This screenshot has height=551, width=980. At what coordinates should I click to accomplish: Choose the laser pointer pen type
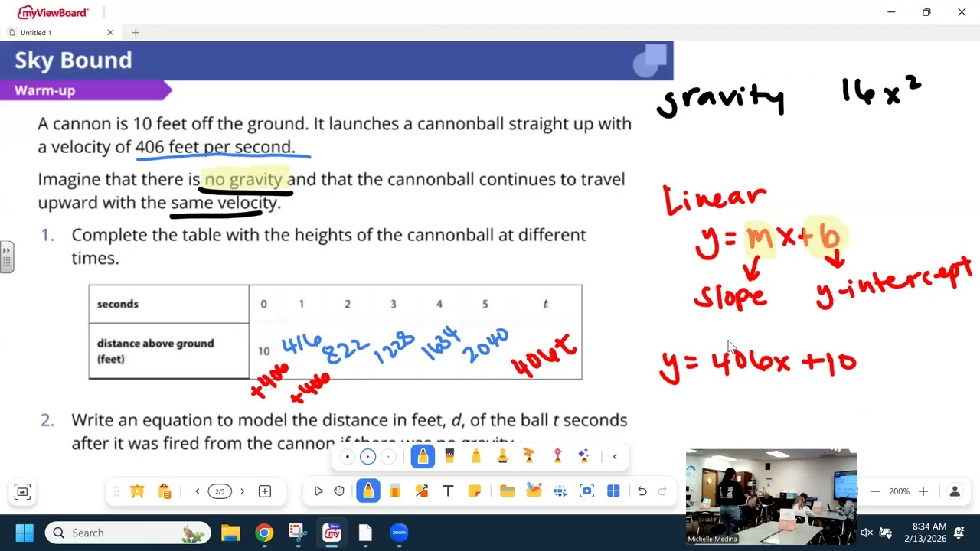click(557, 457)
